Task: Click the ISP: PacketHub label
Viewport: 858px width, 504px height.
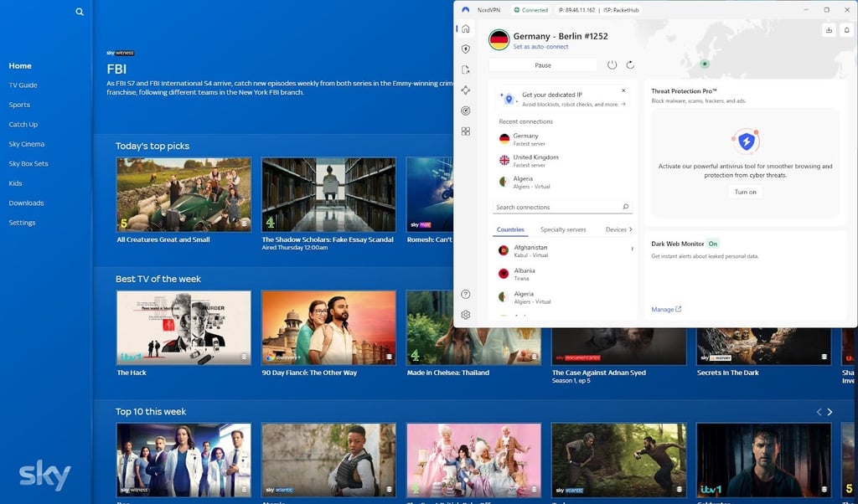Action: (621, 10)
